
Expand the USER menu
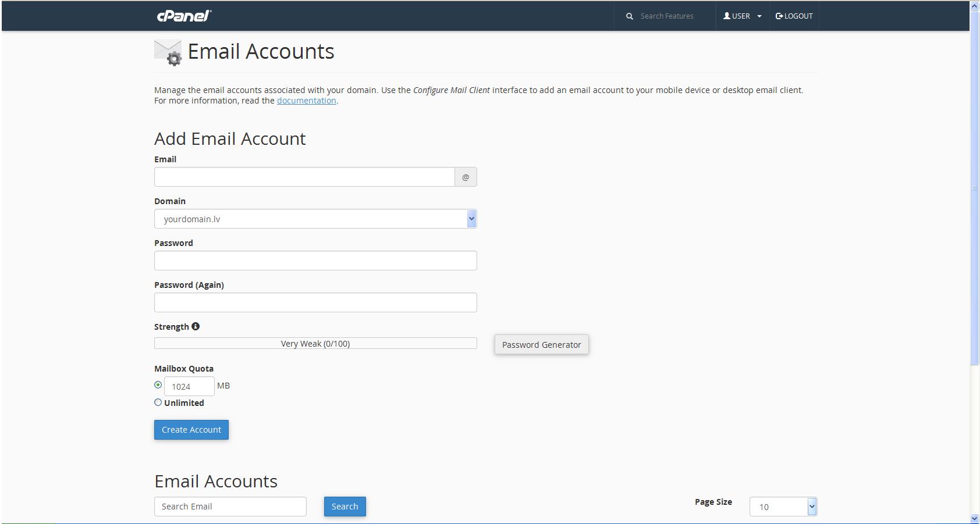[x=743, y=16]
